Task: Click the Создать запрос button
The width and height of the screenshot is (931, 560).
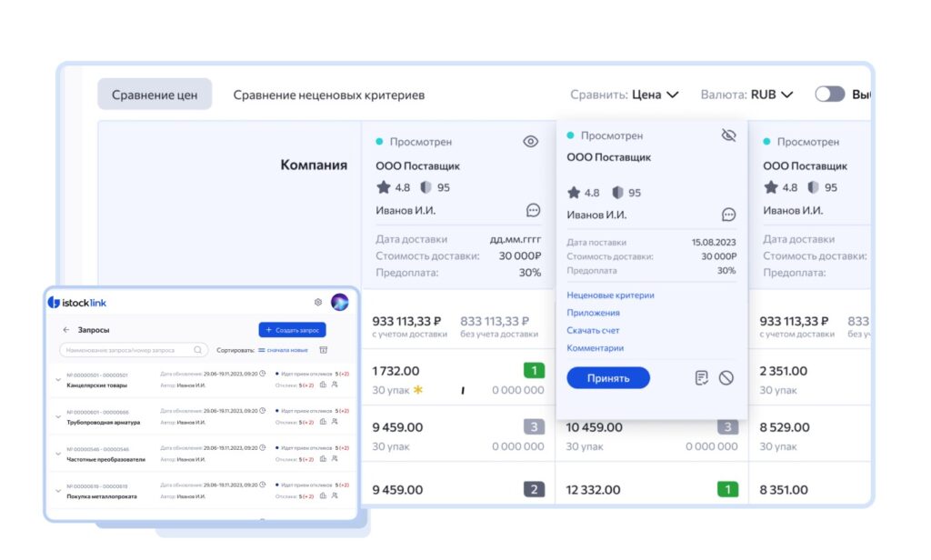Action: [292, 330]
